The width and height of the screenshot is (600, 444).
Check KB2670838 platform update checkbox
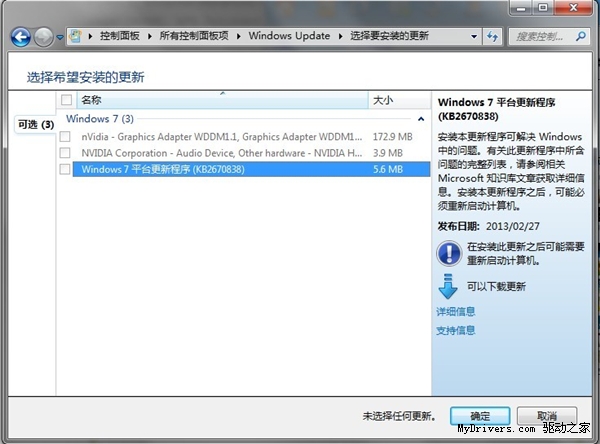pyautogui.click(x=65, y=169)
